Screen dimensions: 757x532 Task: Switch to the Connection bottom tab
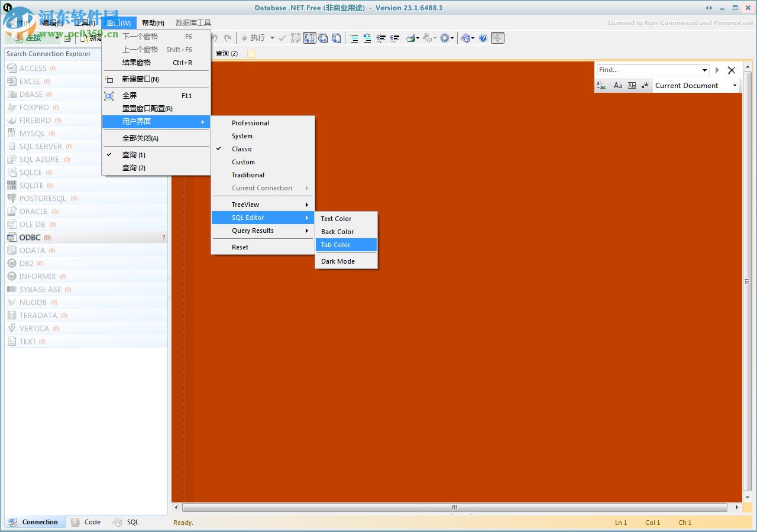tap(34, 522)
